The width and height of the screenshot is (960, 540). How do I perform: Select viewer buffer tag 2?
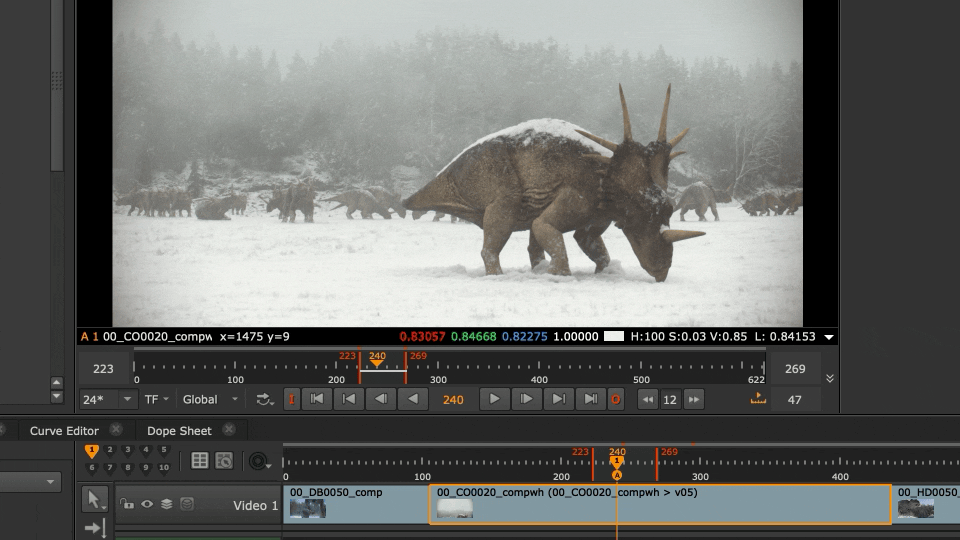click(110, 449)
